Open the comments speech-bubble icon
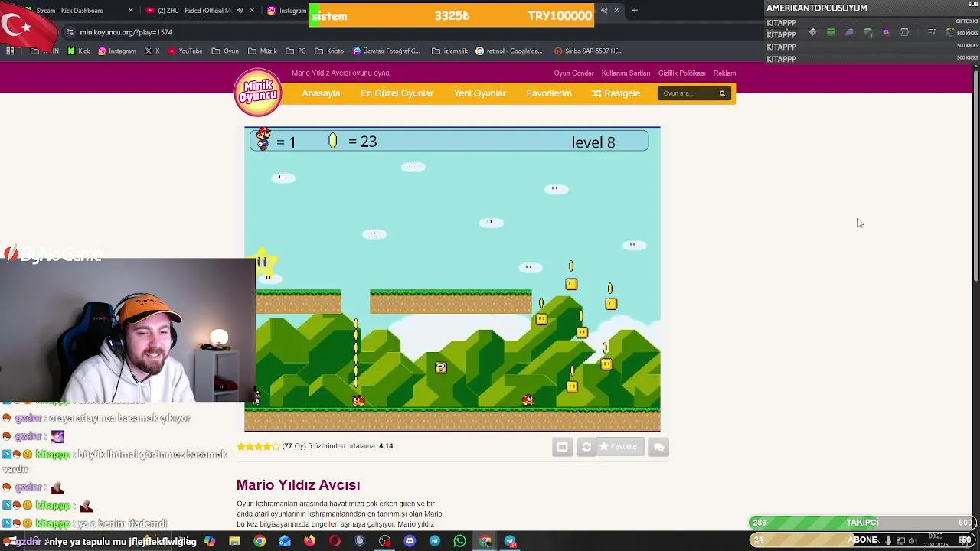The image size is (980, 551). (x=659, y=447)
